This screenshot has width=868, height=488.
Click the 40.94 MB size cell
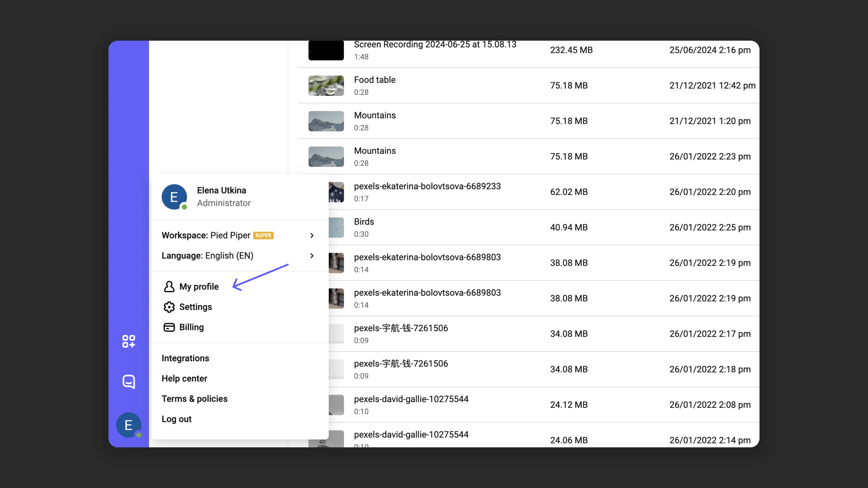[569, 227]
